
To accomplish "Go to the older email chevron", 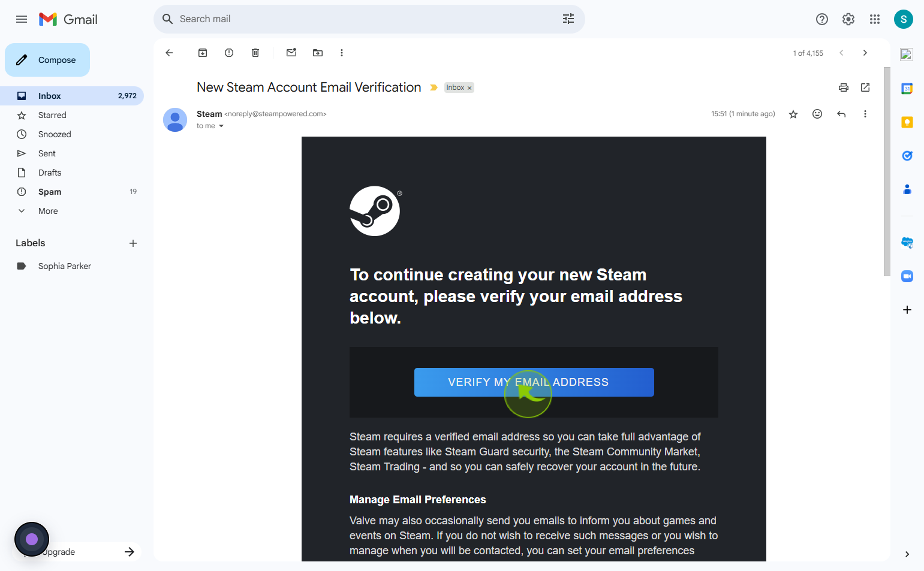I will click(865, 53).
